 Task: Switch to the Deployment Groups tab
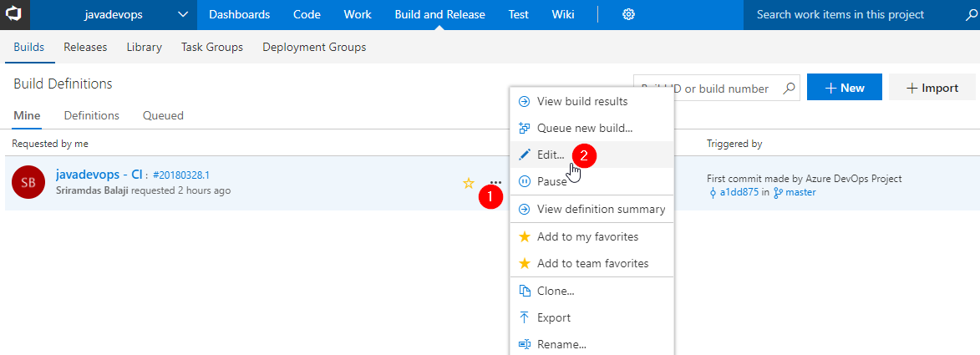(x=314, y=47)
